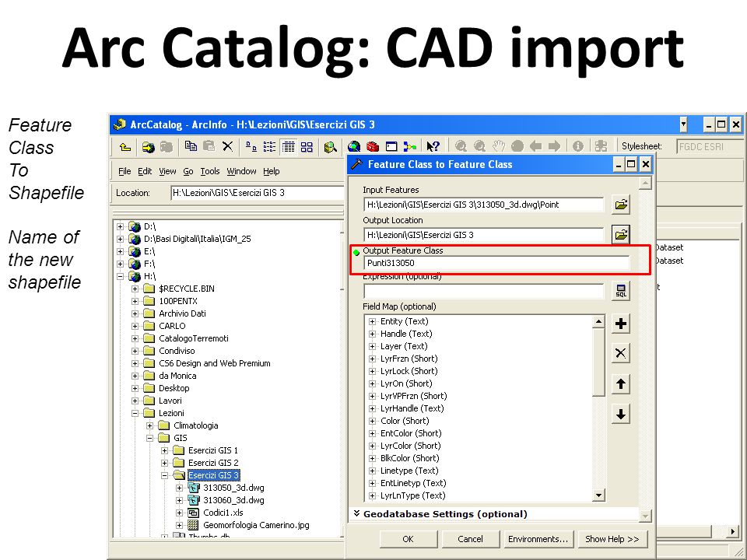
Task: Click the Input Features path field
Action: coord(483,205)
